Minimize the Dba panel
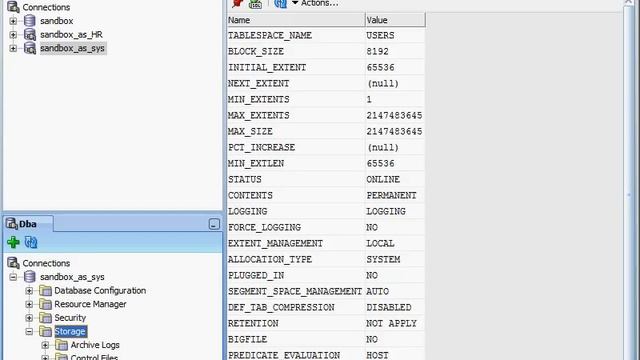640x360 pixels. (x=214, y=224)
